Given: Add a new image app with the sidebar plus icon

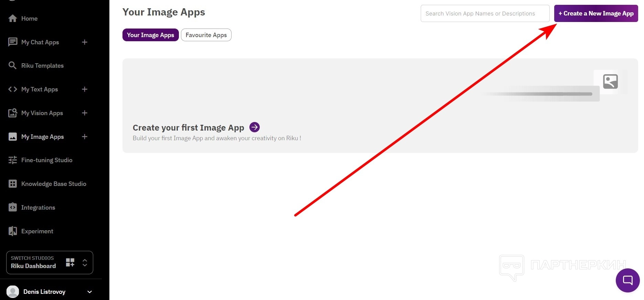Looking at the screenshot, I should pos(85,137).
